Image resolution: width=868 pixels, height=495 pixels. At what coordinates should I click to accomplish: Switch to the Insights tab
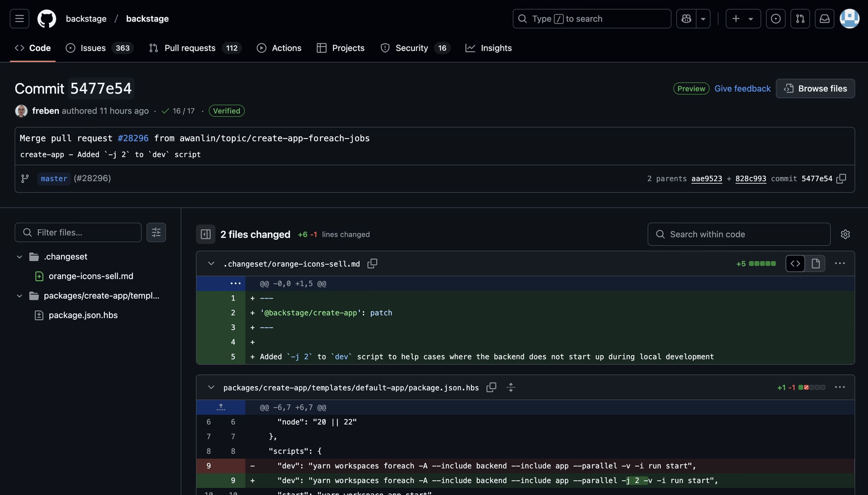click(x=488, y=48)
